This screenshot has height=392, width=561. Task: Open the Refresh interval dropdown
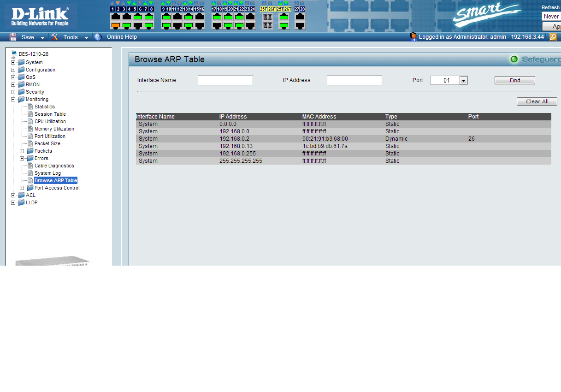pyautogui.click(x=551, y=17)
